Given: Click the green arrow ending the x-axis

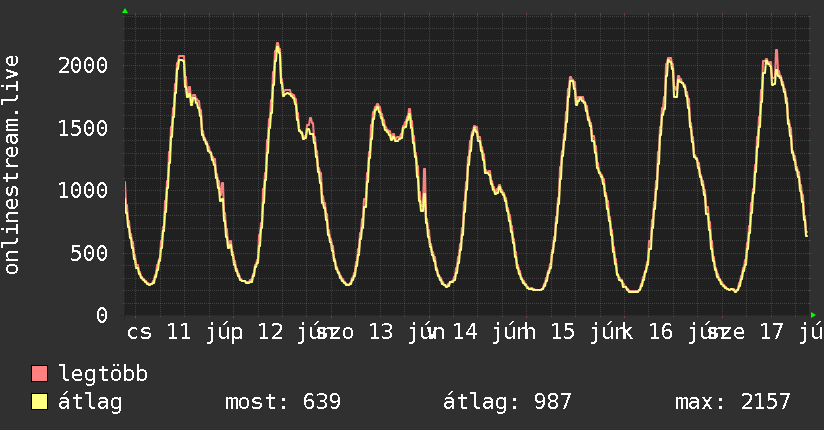Looking at the screenshot, I should point(813,315).
